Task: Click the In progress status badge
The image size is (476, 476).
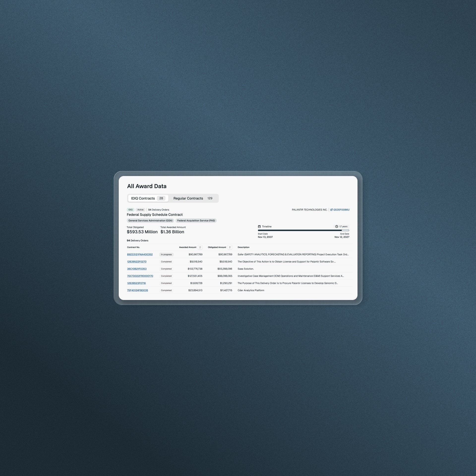Action: pyautogui.click(x=166, y=254)
